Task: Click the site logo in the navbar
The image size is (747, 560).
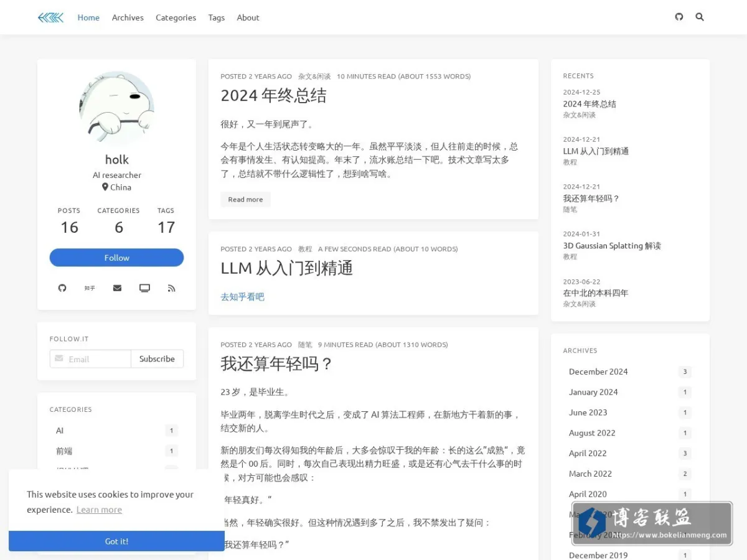Action: pos(50,17)
